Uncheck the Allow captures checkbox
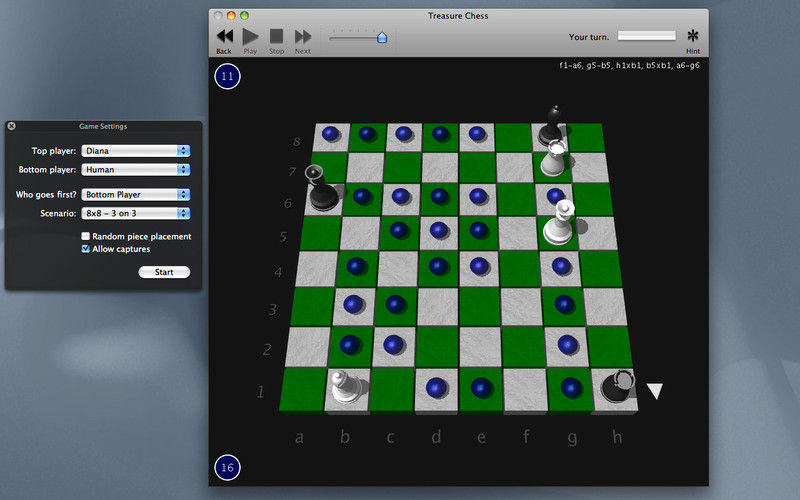 tap(86, 249)
